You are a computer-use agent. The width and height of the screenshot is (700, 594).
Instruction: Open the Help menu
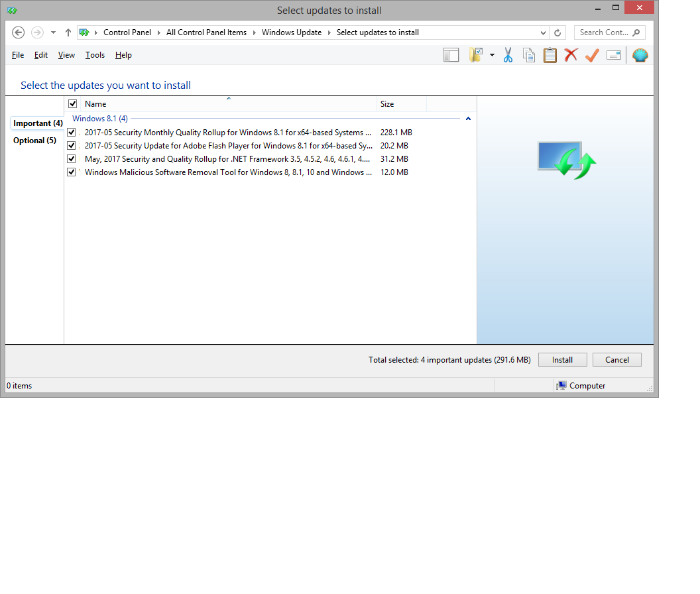tap(123, 56)
